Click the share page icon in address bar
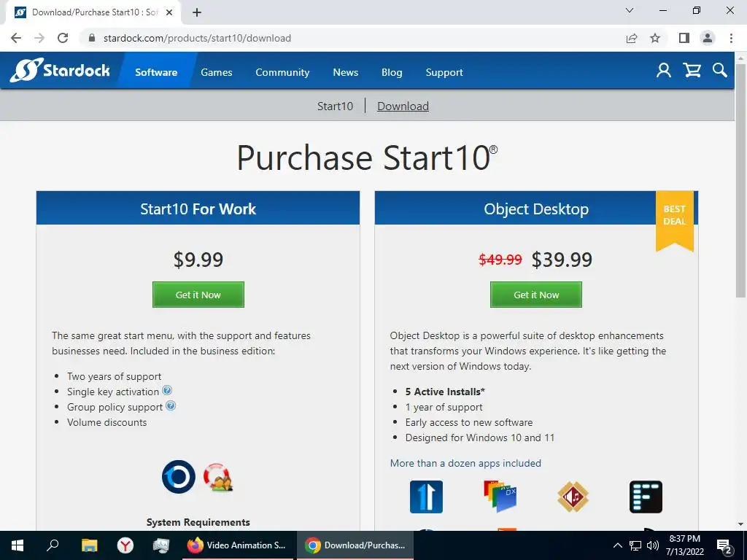747x560 pixels. click(632, 38)
